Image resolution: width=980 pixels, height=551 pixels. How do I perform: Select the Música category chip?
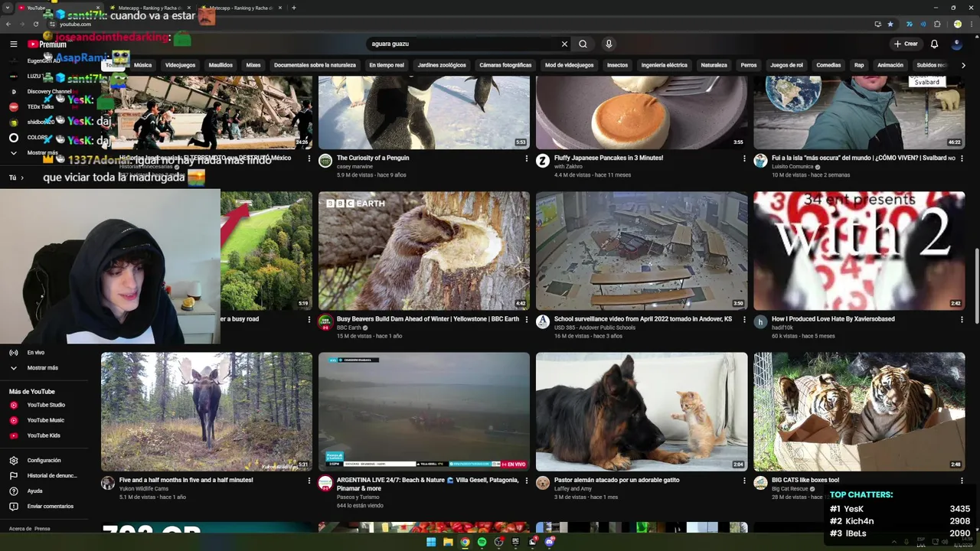(x=143, y=65)
